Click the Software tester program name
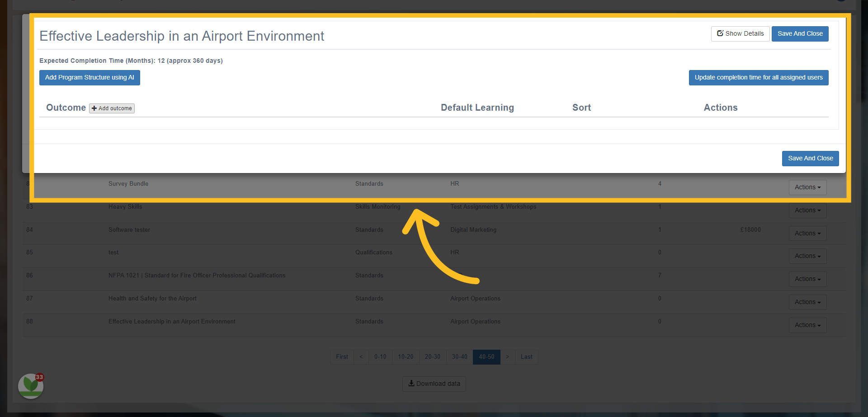The height and width of the screenshot is (417, 868). (129, 230)
